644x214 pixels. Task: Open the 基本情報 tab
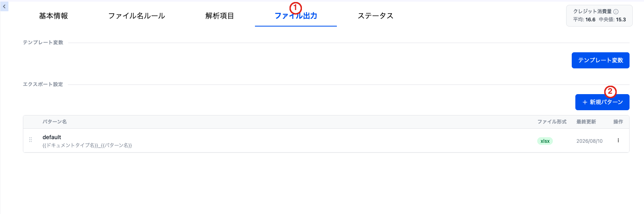[x=53, y=16]
